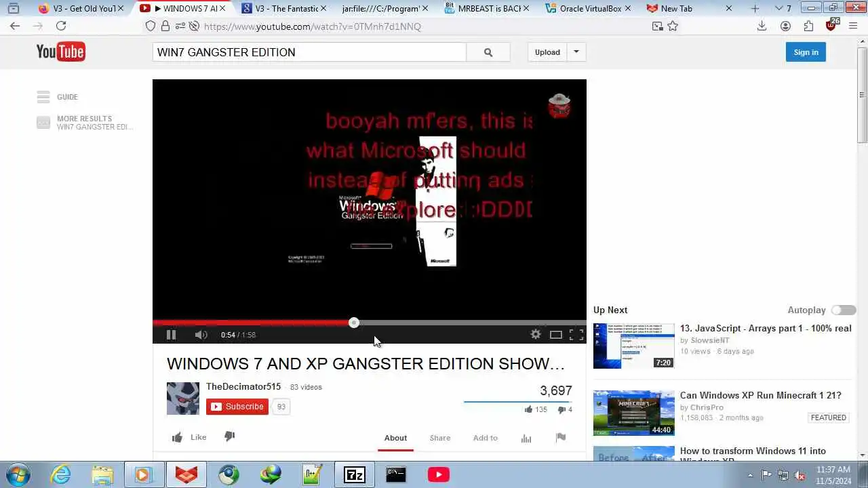Open the Add to tab
The width and height of the screenshot is (868, 488).
click(x=486, y=438)
